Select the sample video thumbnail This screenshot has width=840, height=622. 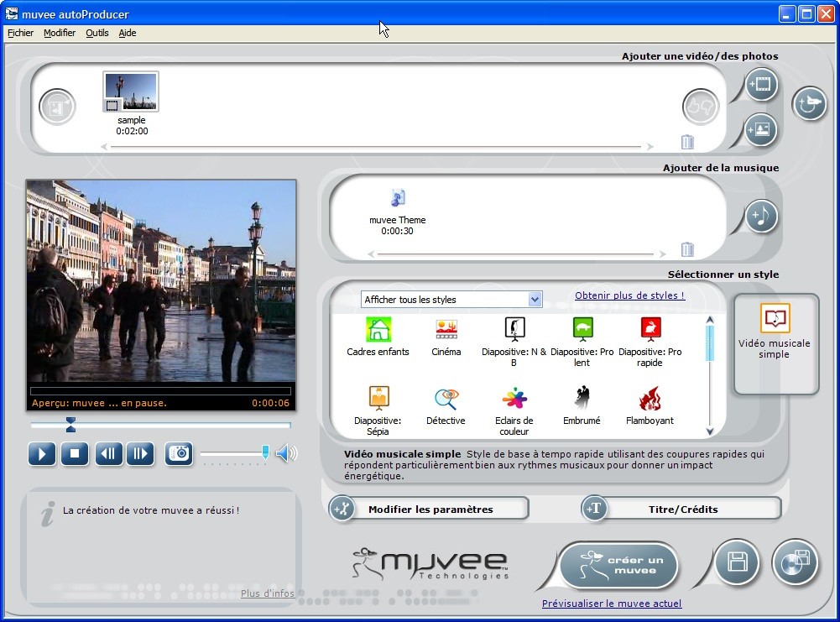tap(130, 90)
